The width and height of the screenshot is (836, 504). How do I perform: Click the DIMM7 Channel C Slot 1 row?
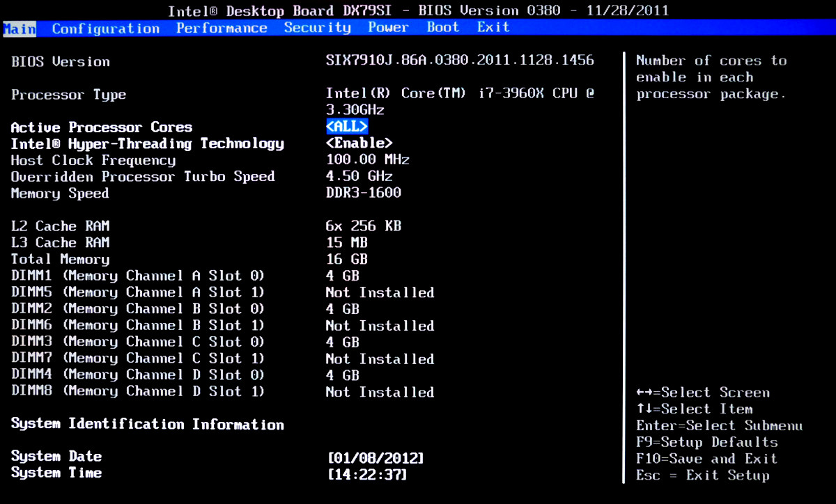coord(223,359)
